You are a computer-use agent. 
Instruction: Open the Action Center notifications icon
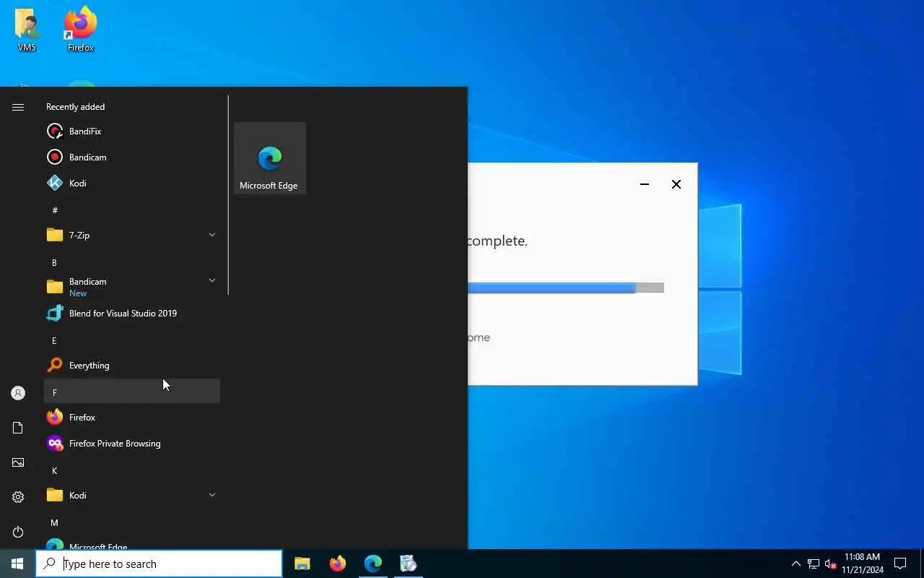point(900,564)
